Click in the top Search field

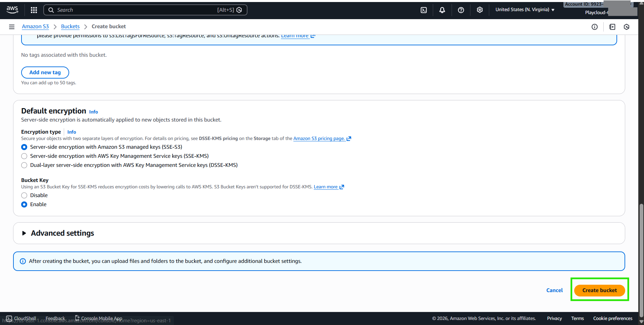coord(134,10)
